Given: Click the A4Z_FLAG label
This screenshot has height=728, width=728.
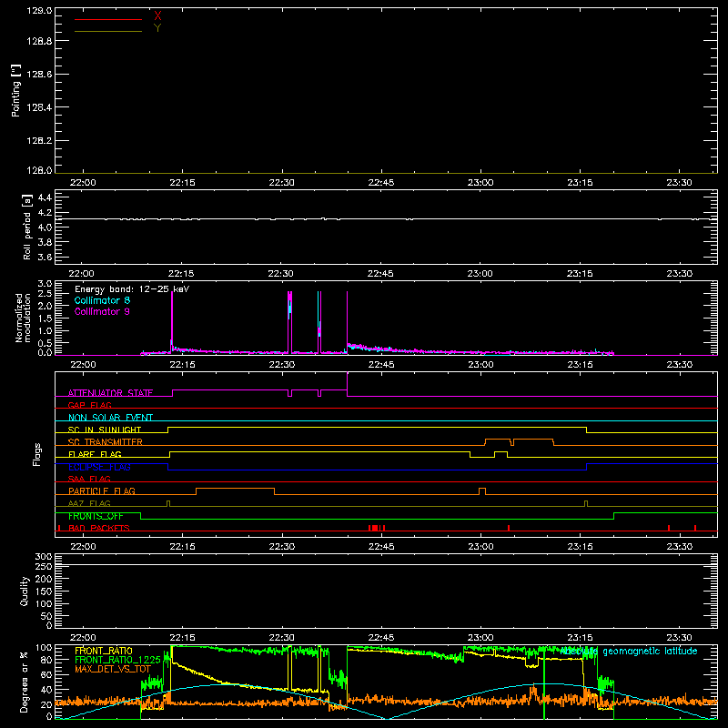Looking at the screenshot, I should [x=89, y=503].
